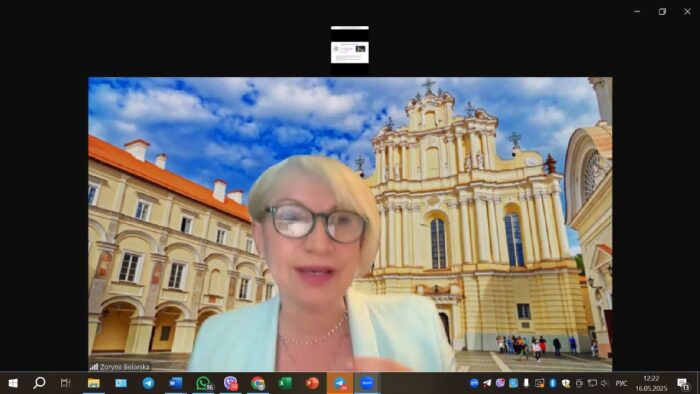Open Telegram from the taskbar next to Word
This screenshot has height=394, width=700.
149,383
